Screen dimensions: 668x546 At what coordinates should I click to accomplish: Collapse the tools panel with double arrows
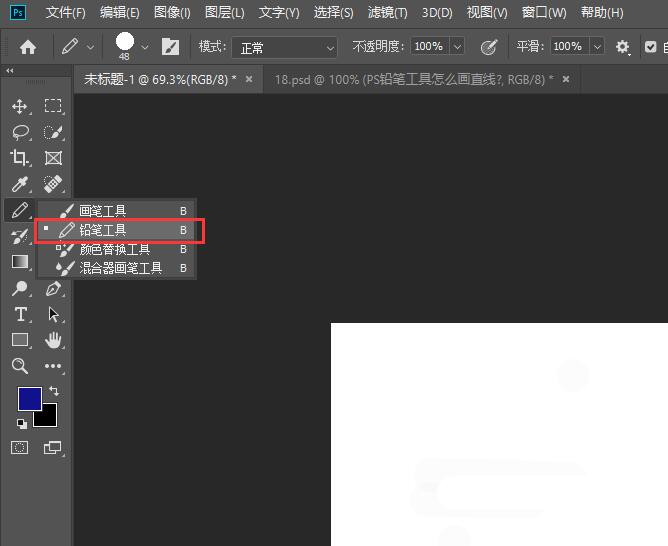[x=10, y=70]
